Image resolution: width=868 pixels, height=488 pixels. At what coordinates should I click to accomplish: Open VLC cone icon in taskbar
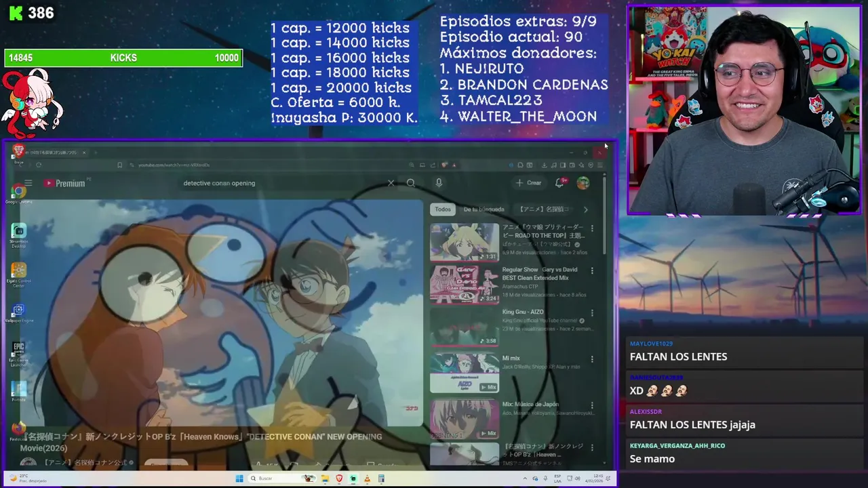(x=367, y=479)
